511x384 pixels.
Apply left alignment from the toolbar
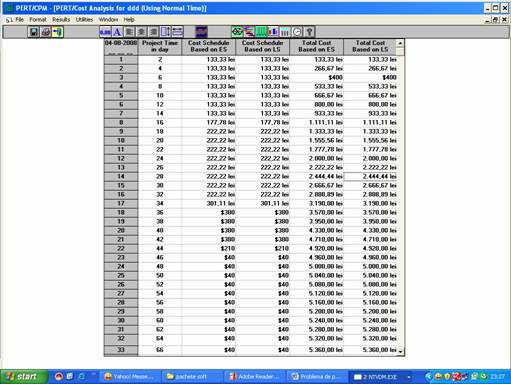coord(129,32)
